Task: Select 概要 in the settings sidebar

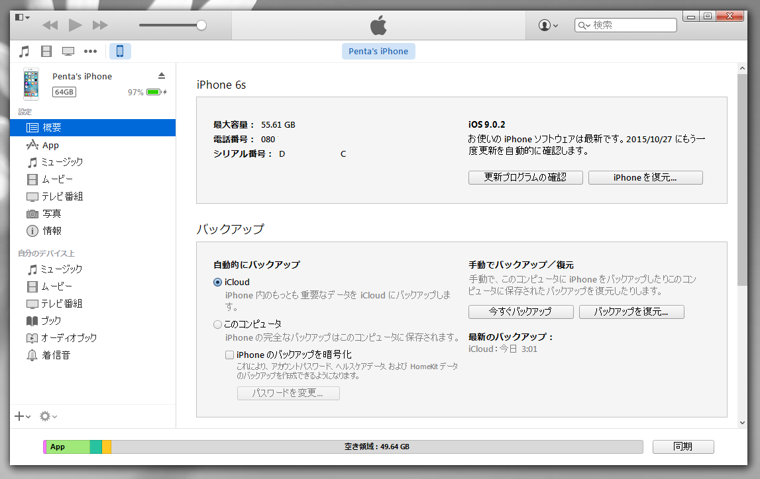Action: point(93,128)
